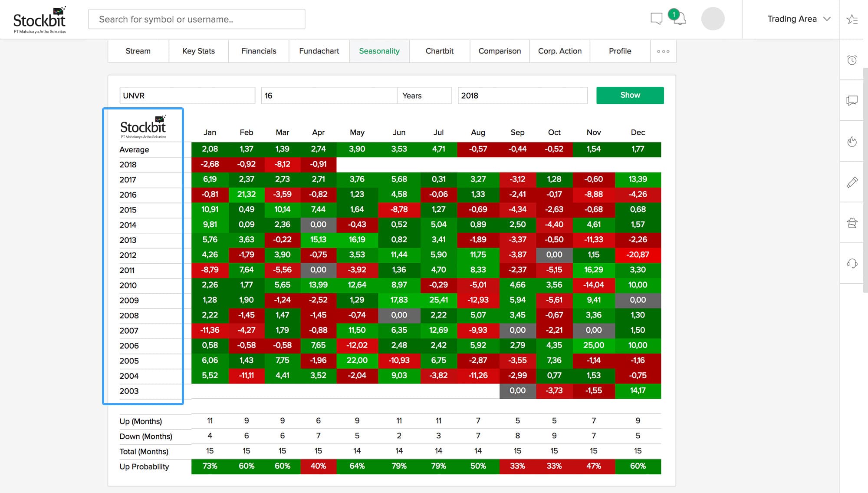Click the Nov 2006 cell showing 25,00

pos(593,345)
